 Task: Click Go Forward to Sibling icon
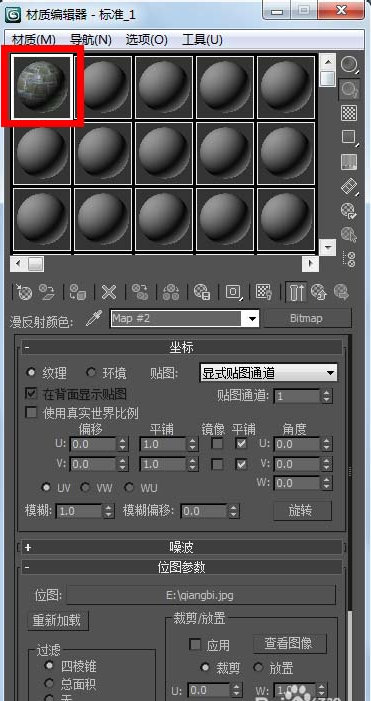pos(341,292)
